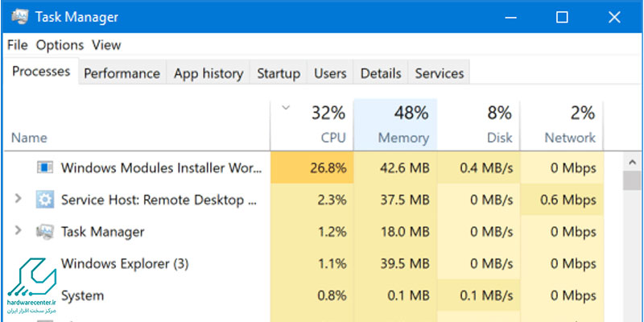Viewport: 644px width, 322px height.
Task: Click the 1.2% CPU value
Action: [332, 232]
